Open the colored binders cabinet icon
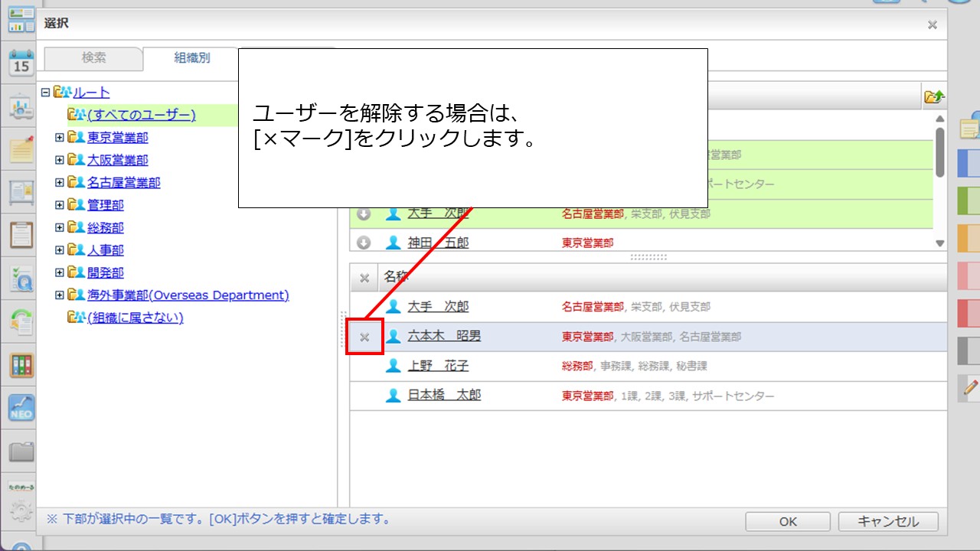Image resolution: width=980 pixels, height=551 pixels. point(21,365)
